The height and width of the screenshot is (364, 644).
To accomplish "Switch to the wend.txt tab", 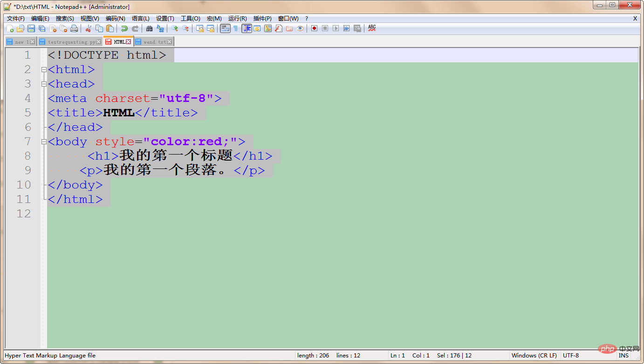I will pos(154,42).
